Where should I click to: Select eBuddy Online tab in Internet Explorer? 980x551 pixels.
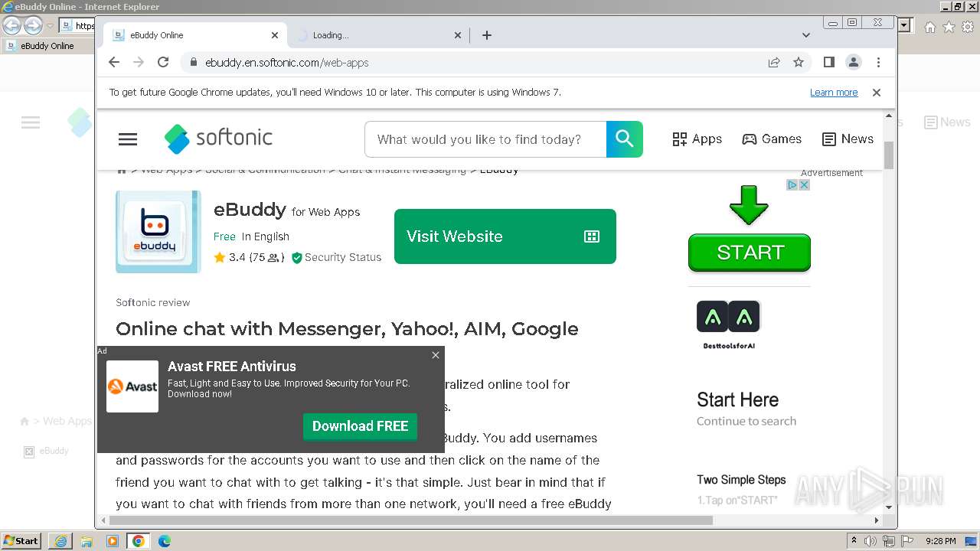click(x=47, y=46)
